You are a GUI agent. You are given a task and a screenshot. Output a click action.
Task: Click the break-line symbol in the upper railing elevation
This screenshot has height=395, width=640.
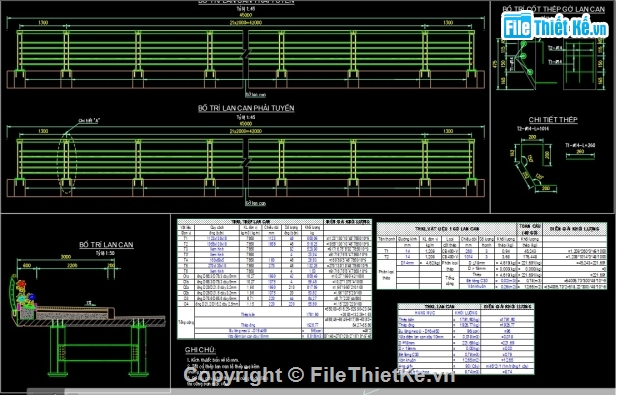[246, 53]
